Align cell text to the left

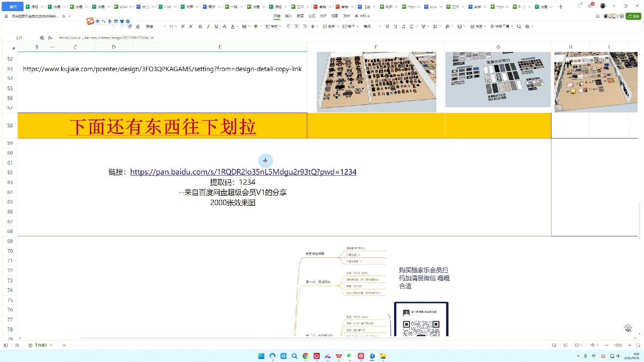pos(288,26)
